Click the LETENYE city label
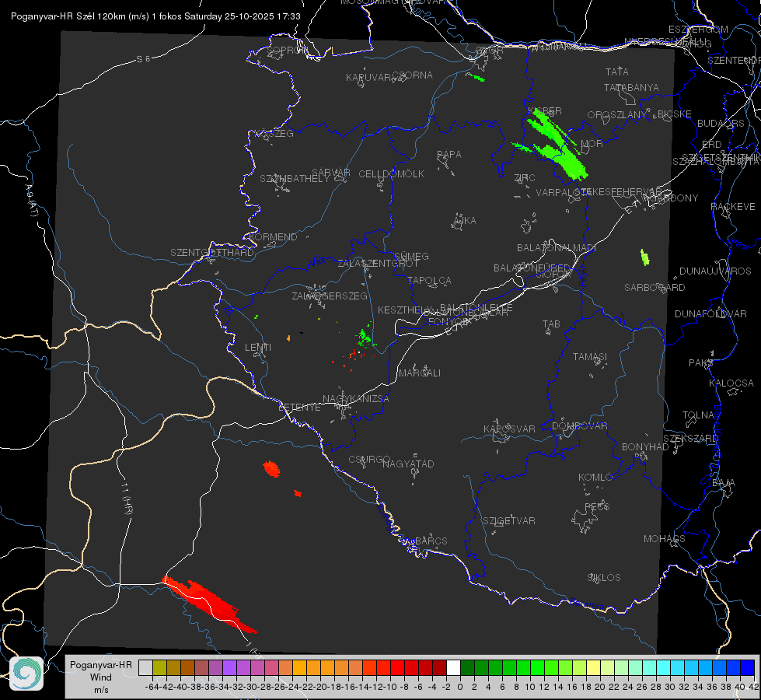761x700 pixels. [x=299, y=408]
